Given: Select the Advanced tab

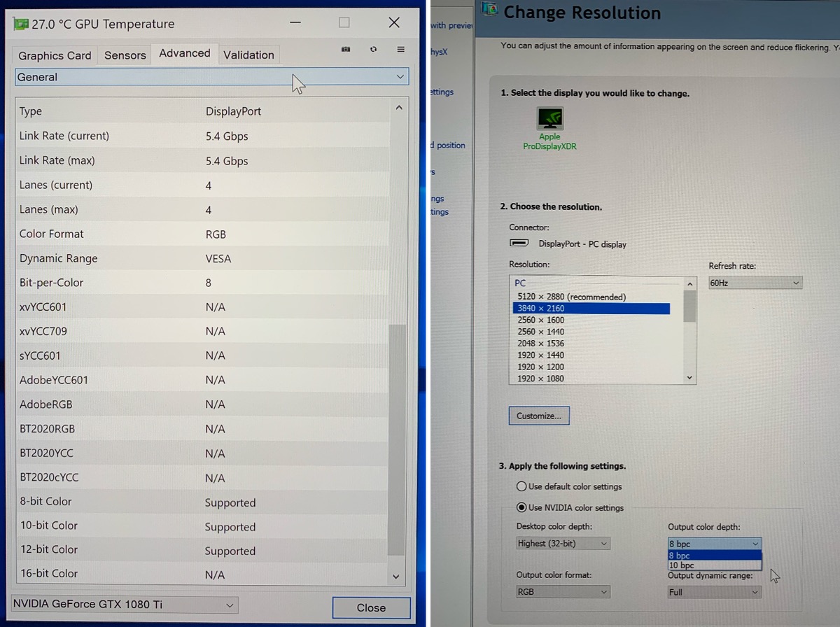Looking at the screenshot, I should pos(185,53).
